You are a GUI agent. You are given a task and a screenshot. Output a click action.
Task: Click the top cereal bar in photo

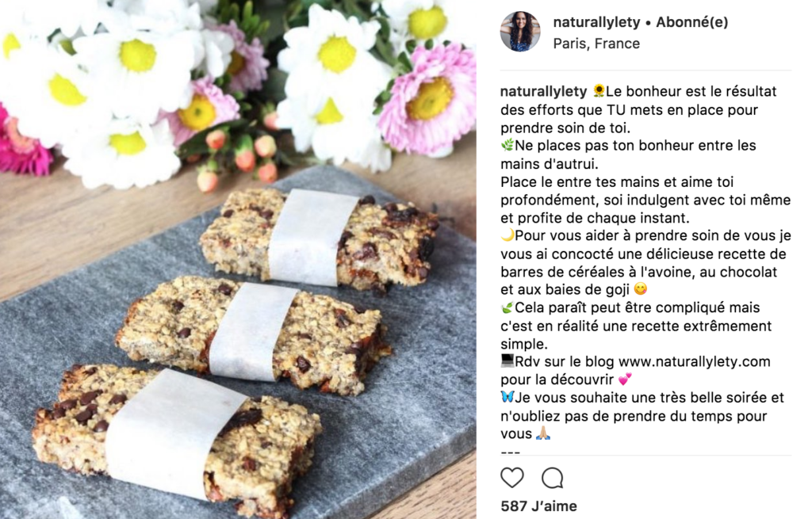point(319,238)
